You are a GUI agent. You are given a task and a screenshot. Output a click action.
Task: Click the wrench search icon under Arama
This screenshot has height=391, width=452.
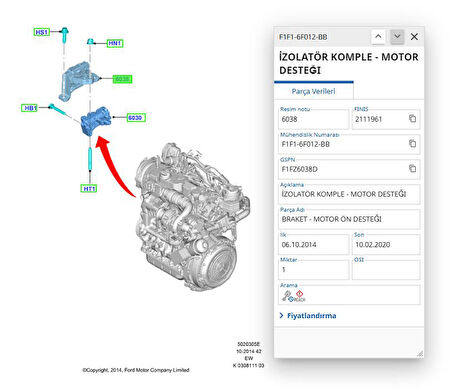(286, 295)
